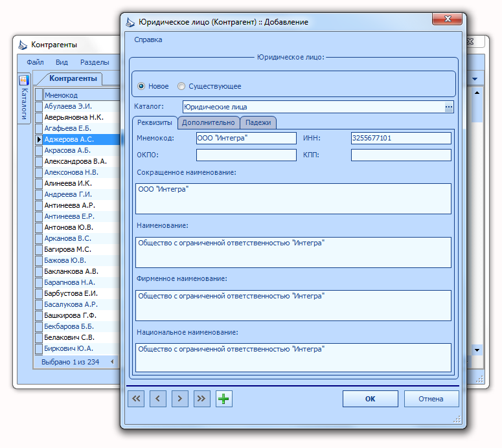Click the ИНН input field
This screenshot has height=448, width=502.
[401, 139]
